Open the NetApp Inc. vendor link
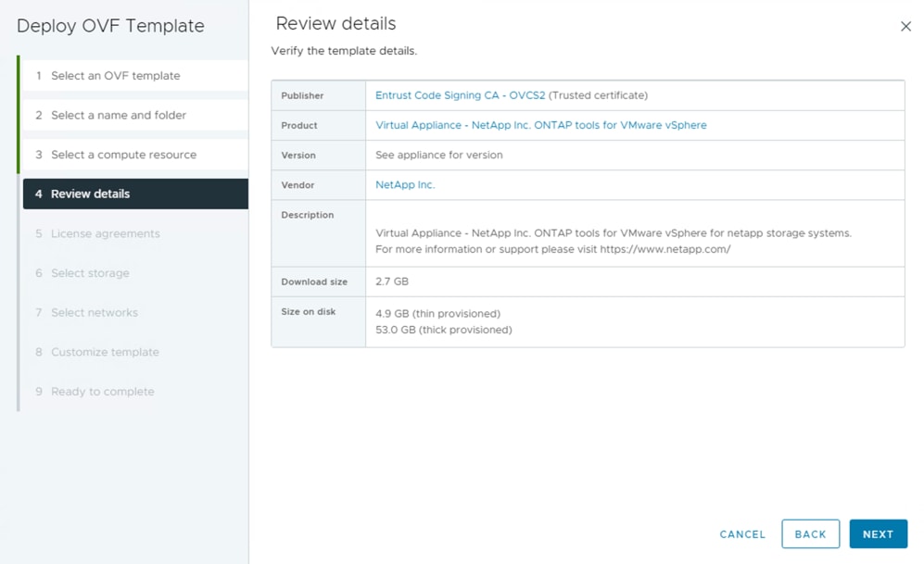This screenshot has width=924, height=564. pyautogui.click(x=405, y=184)
